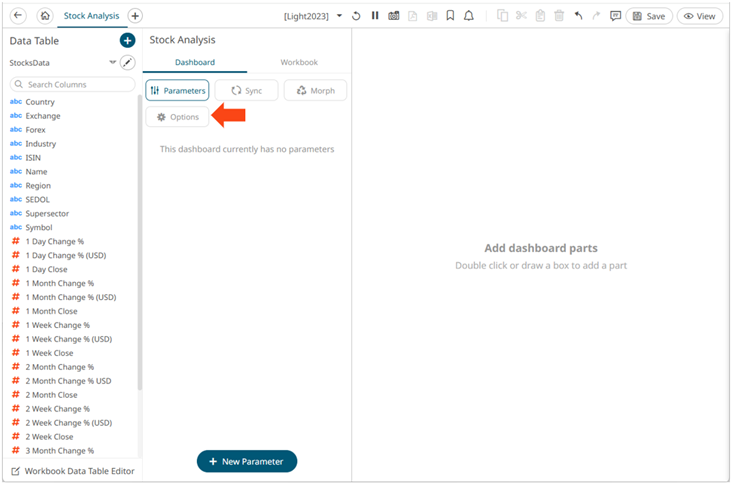The image size is (732, 483).
Task: Switch to View mode
Action: click(699, 16)
